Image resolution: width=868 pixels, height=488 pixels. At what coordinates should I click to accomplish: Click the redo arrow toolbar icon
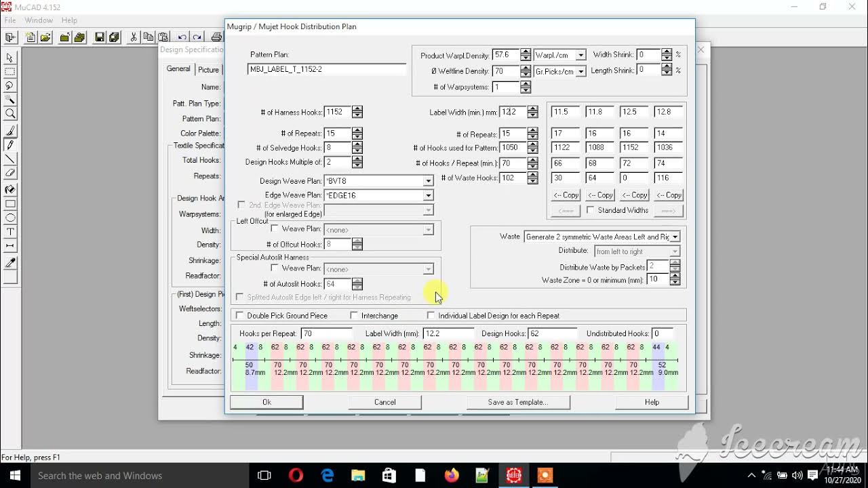197,37
